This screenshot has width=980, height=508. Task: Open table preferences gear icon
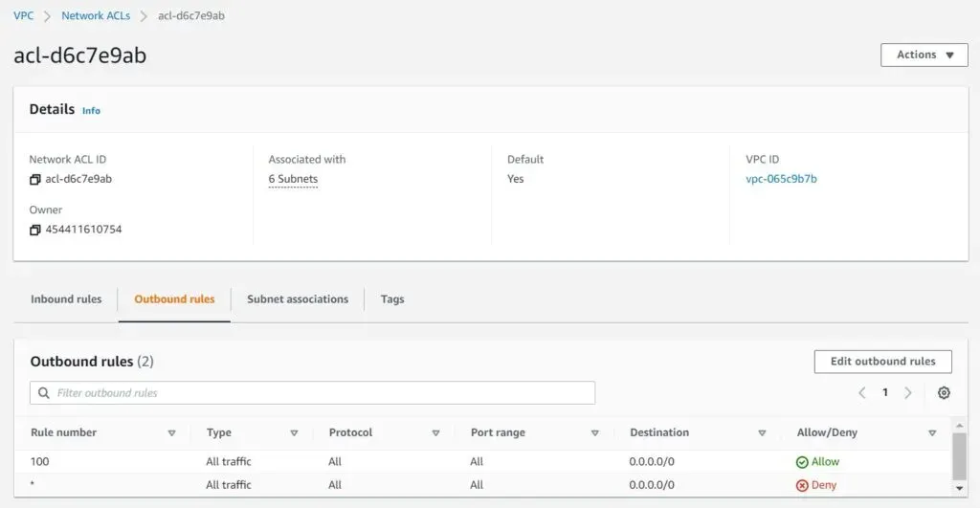tap(944, 392)
